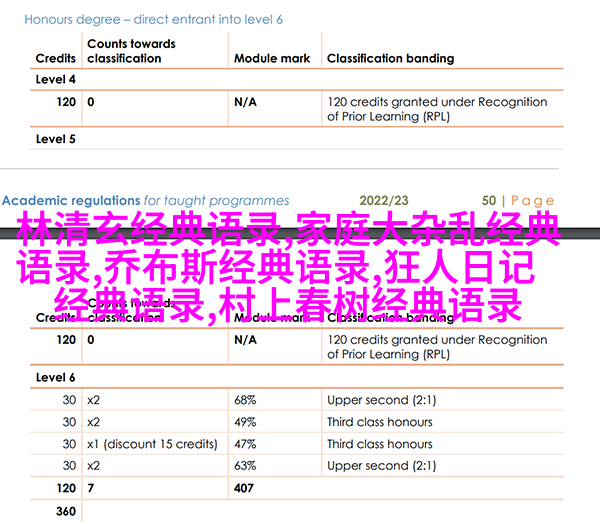The image size is (600, 524).
Task: Select the 'Module mark' header in the upper table
Action: tap(272, 58)
